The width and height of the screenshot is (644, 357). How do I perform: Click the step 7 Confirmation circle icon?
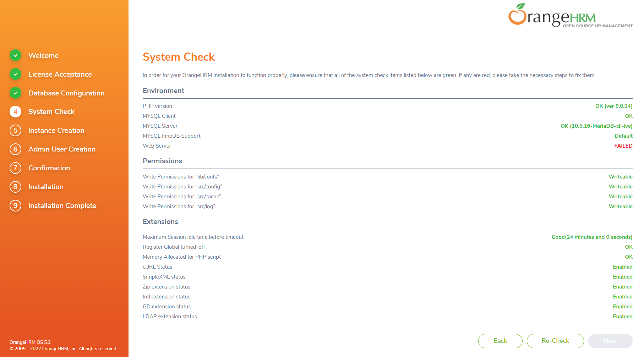click(x=15, y=168)
